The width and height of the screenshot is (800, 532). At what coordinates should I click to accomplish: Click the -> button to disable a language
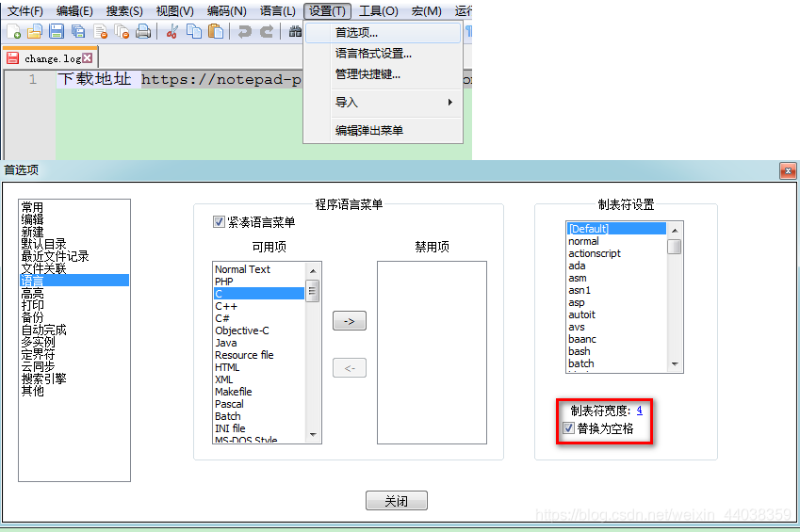point(350,321)
